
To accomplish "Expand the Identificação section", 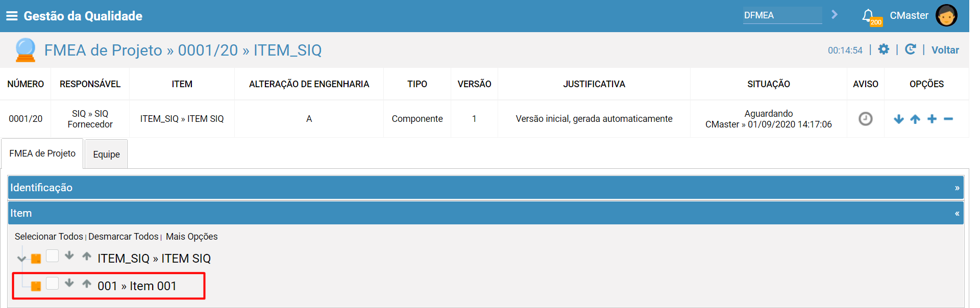I will (x=486, y=188).
